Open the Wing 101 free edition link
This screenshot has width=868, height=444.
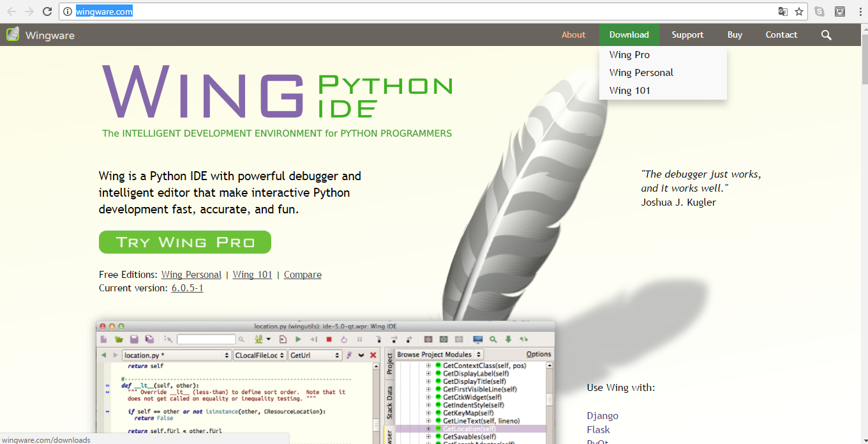(252, 275)
